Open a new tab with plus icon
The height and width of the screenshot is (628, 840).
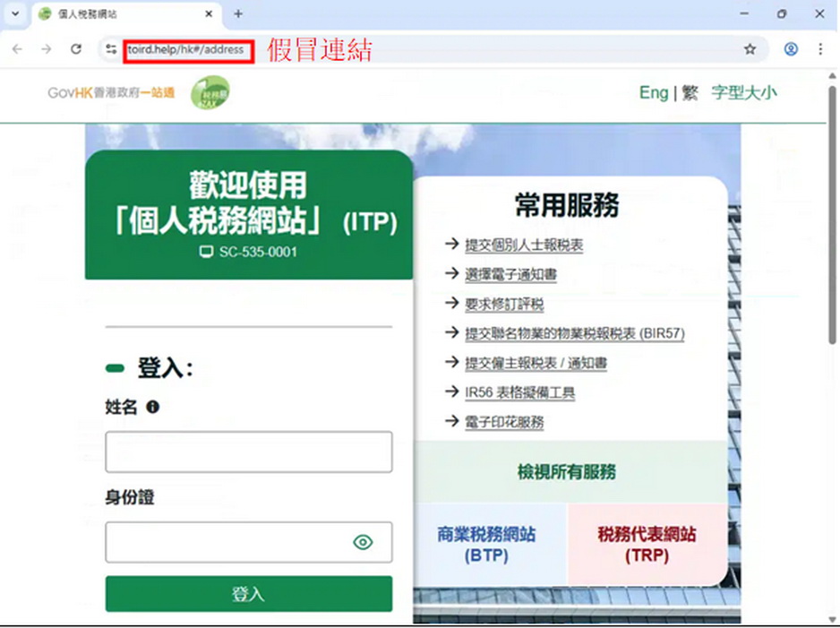click(238, 14)
